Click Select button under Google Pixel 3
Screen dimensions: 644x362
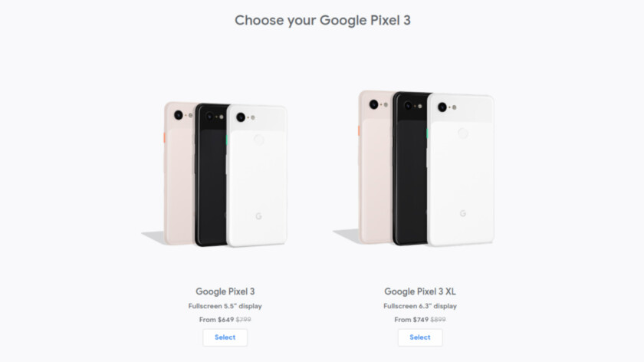tap(225, 337)
